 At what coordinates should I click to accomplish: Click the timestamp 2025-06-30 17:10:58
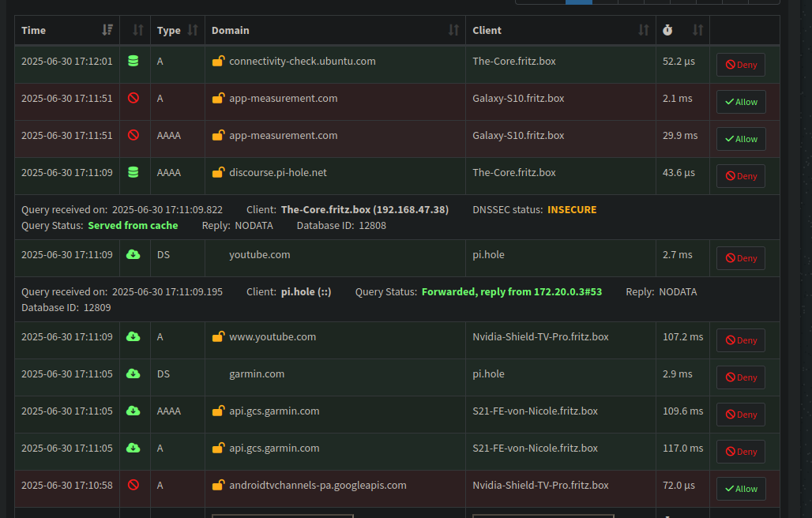[67, 486]
